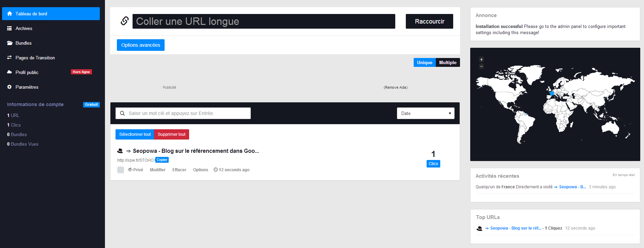Open Archives from the sidebar menu
Screen dimensions: 644x248
(24, 29)
